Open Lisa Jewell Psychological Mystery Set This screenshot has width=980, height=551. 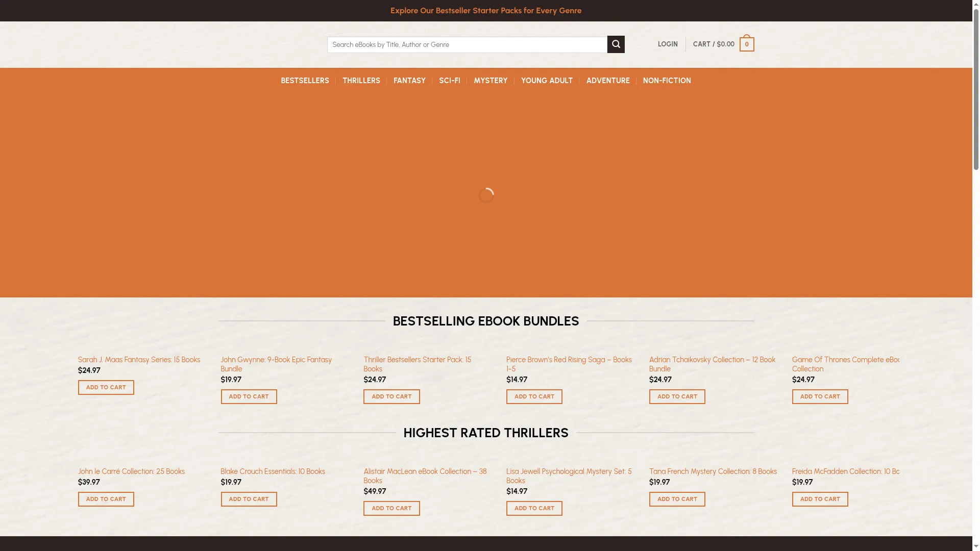pos(569,476)
